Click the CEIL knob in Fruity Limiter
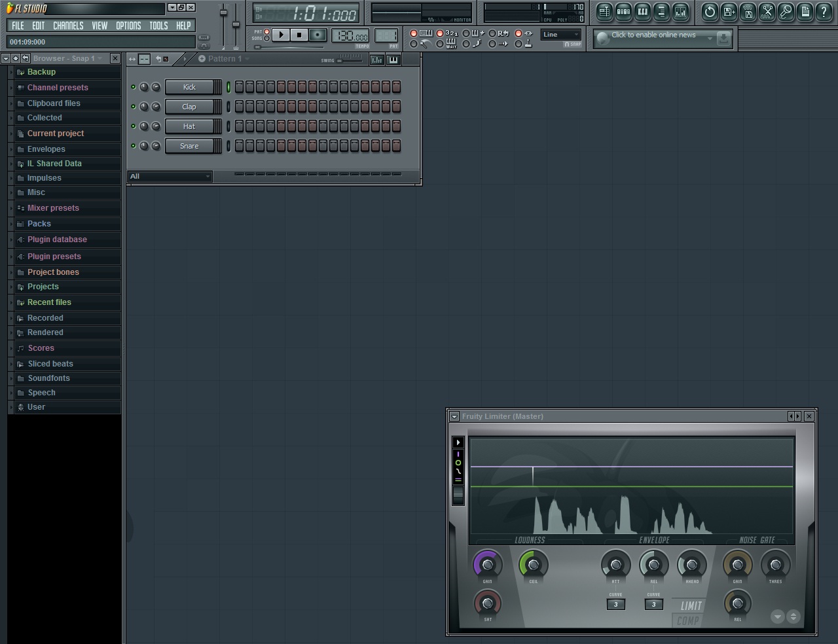The image size is (838, 644). pos(533,564)
